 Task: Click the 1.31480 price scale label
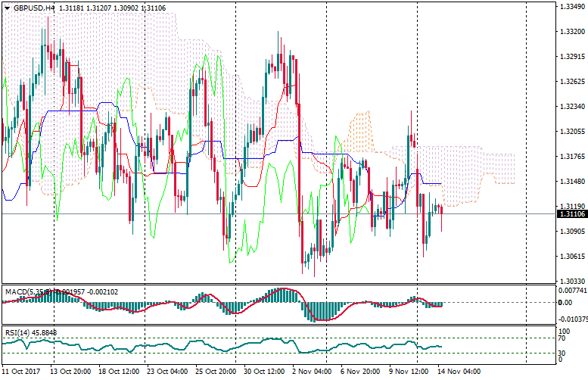[x=572, y=182]
